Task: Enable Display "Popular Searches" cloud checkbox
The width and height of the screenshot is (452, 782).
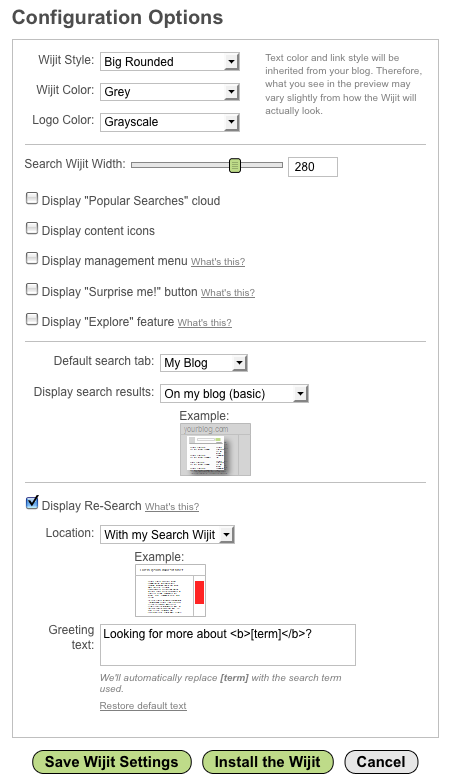Action: click(32, 198)
